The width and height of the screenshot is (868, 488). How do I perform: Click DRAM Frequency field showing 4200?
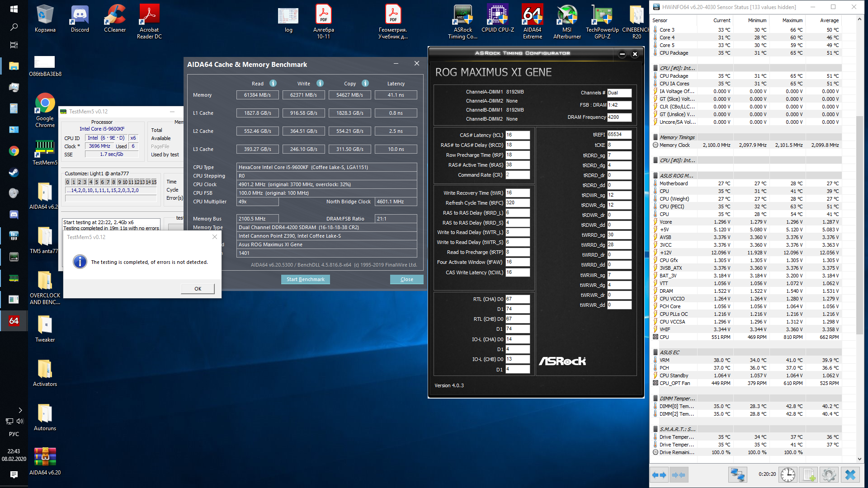tap(619, 117)
